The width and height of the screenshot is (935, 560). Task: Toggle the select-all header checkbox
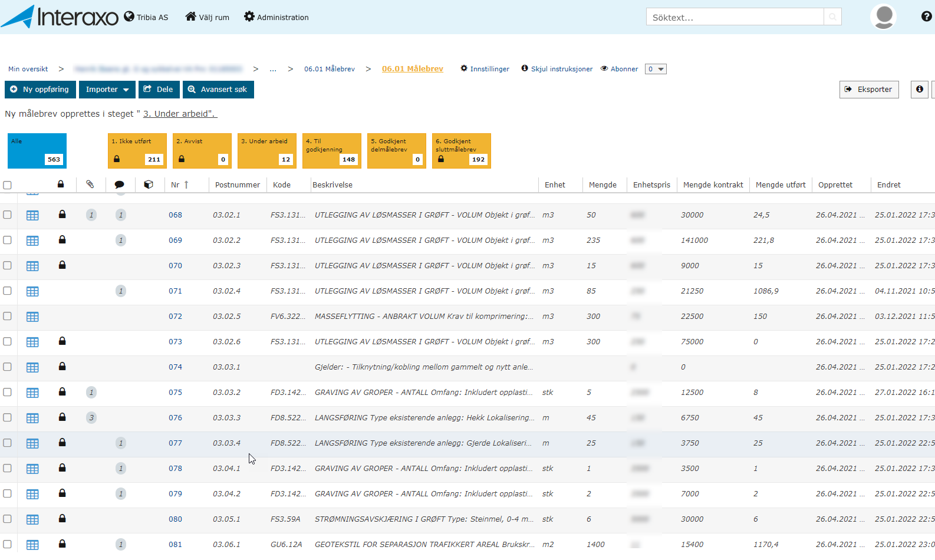[x=8, y=185]
